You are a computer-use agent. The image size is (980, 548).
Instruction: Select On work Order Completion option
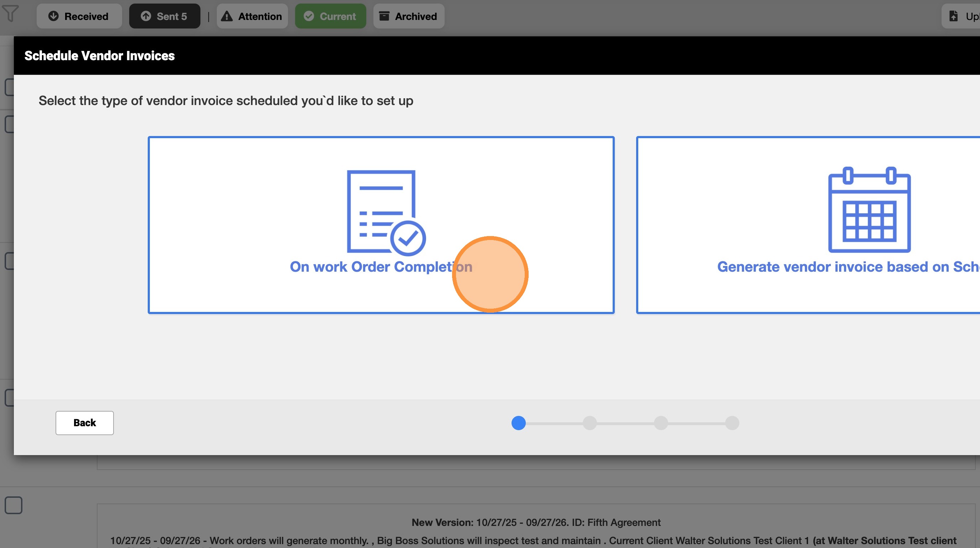381,267
